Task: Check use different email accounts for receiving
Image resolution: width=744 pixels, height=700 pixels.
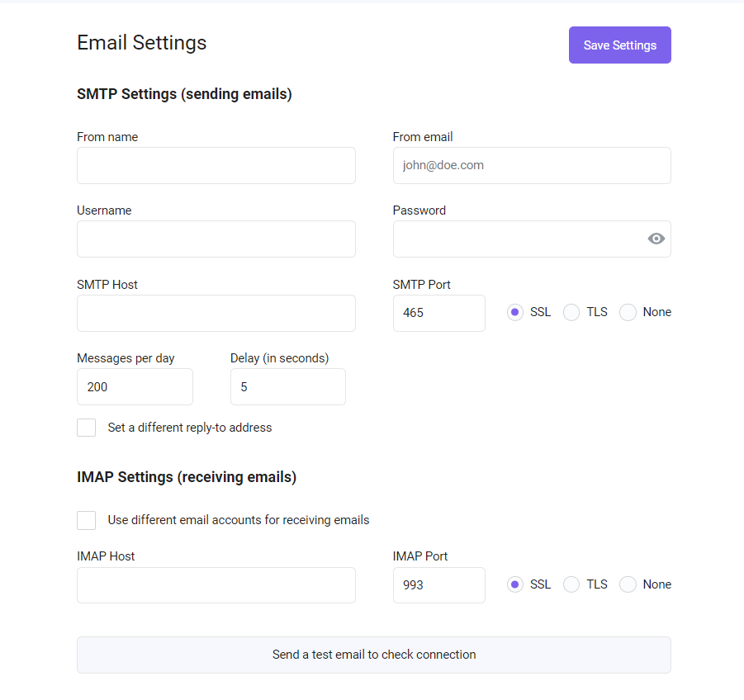Action: (87, 520)
